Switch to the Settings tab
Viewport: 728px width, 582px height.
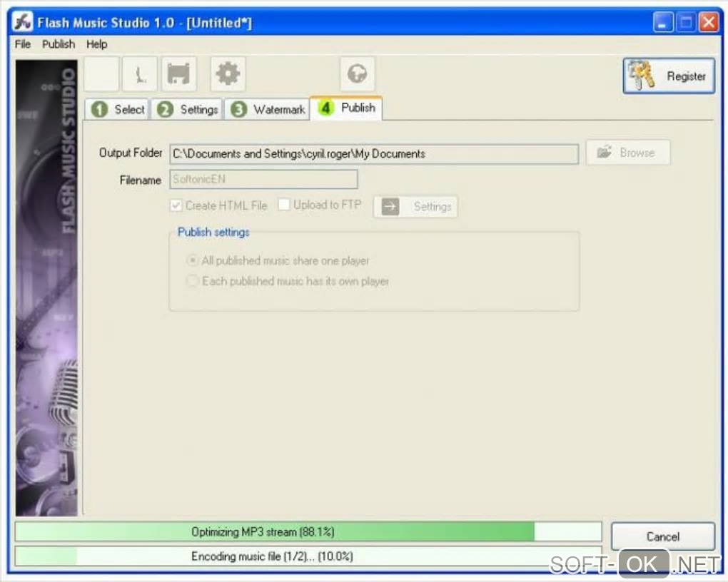click(x=187, y=110)
